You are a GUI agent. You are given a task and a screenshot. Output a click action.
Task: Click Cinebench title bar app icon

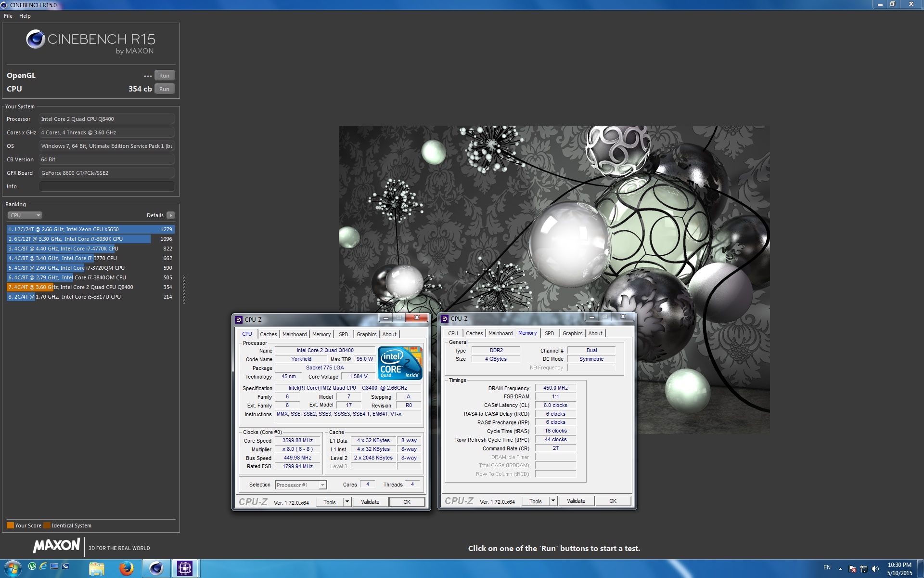(x=4, y=5)
